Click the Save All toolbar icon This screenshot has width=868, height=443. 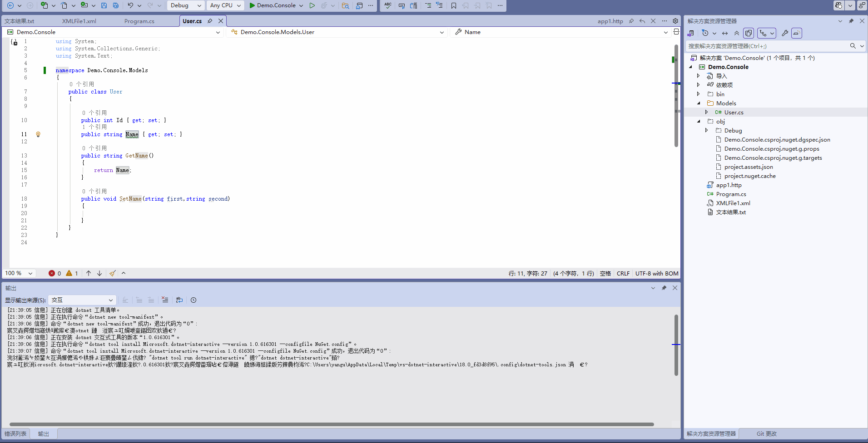pos(116,5)
